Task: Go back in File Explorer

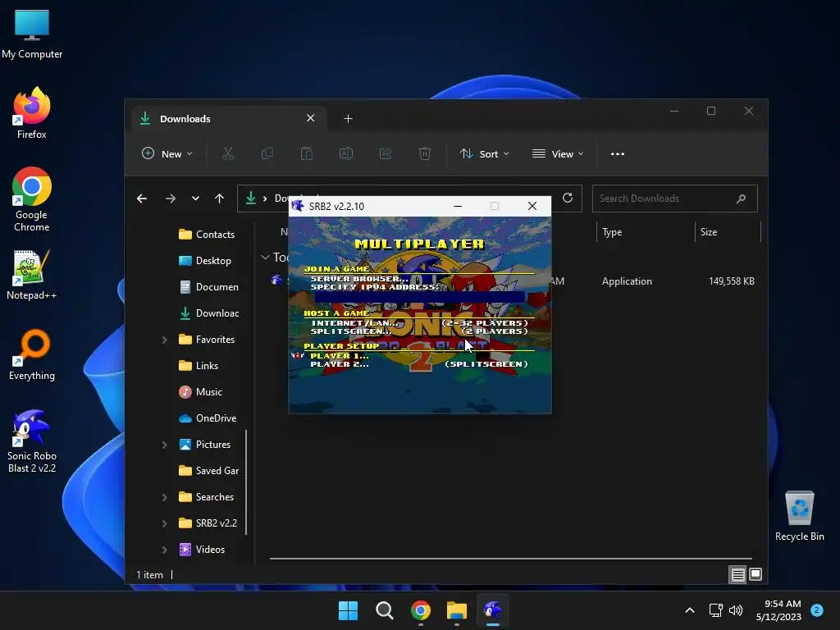Action: (x=141, y=199)
